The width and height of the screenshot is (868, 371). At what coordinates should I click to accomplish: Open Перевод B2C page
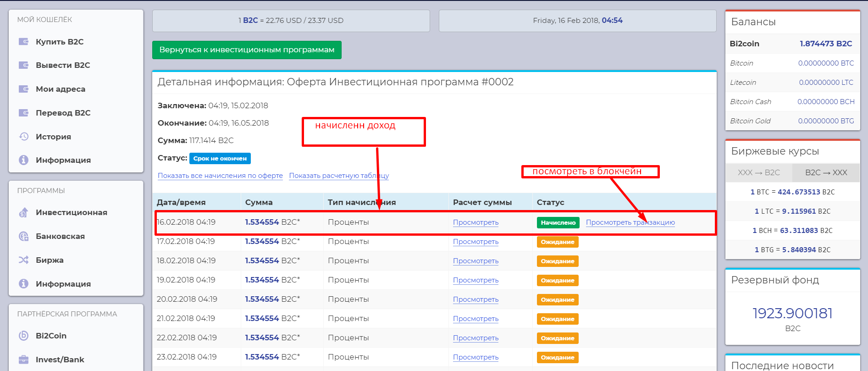coord(63,113)
